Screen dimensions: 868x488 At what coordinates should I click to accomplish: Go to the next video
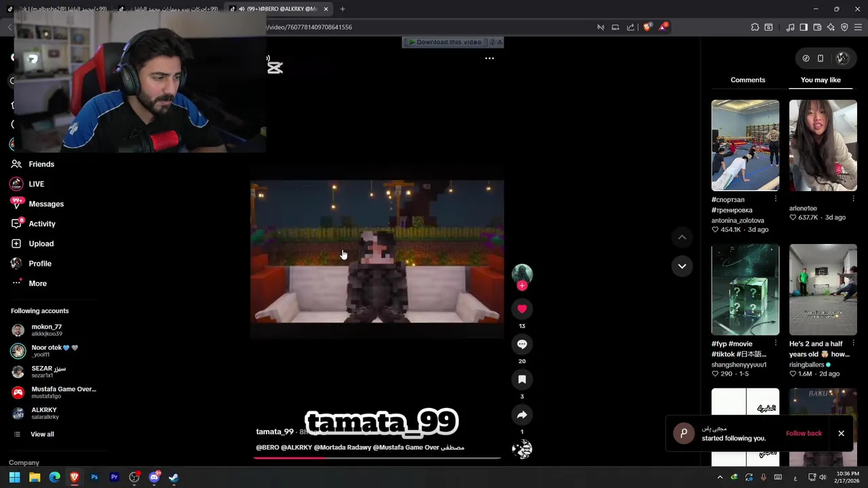(682, 266)
